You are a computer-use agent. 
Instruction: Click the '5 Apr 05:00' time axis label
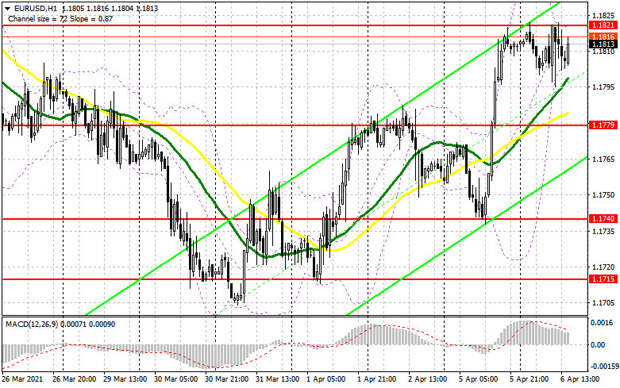point(478,379)
